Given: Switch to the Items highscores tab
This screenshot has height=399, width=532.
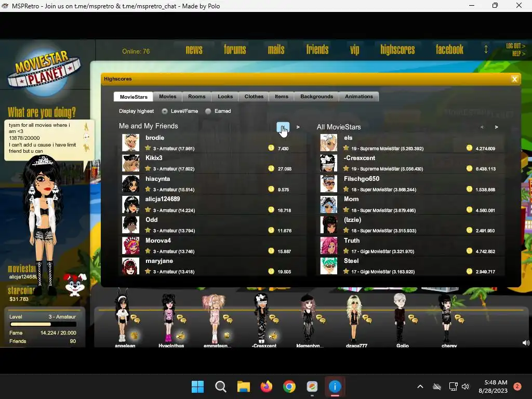Looking at the screenshot, I should click(x=281, y=97).
